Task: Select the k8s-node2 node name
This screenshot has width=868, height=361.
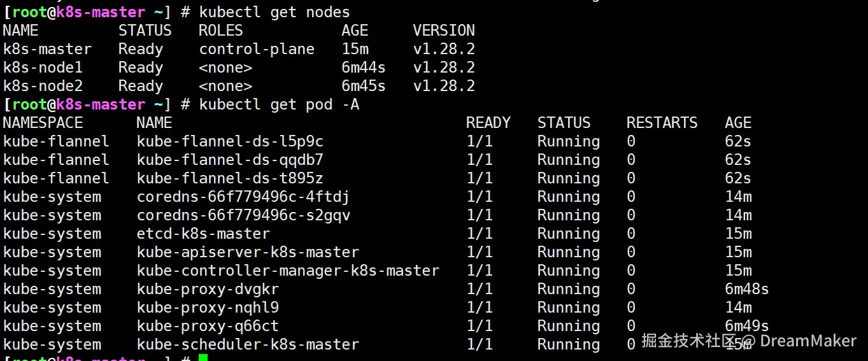Action: click(43, 86)
